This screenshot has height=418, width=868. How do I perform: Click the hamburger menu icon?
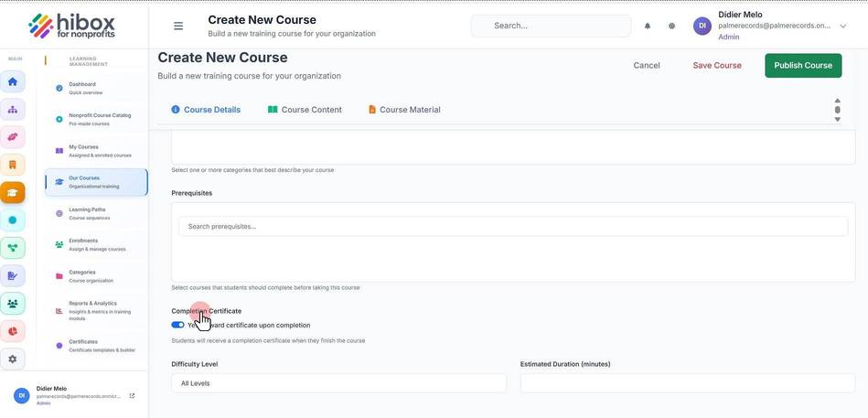click(x=178, y=26)
